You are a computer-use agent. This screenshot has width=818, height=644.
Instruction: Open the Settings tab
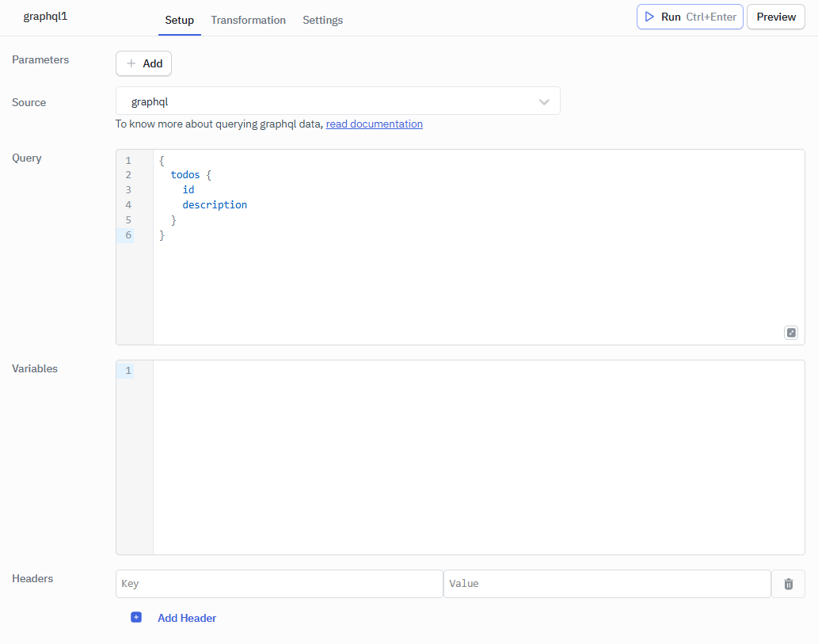tap(322, 20)
